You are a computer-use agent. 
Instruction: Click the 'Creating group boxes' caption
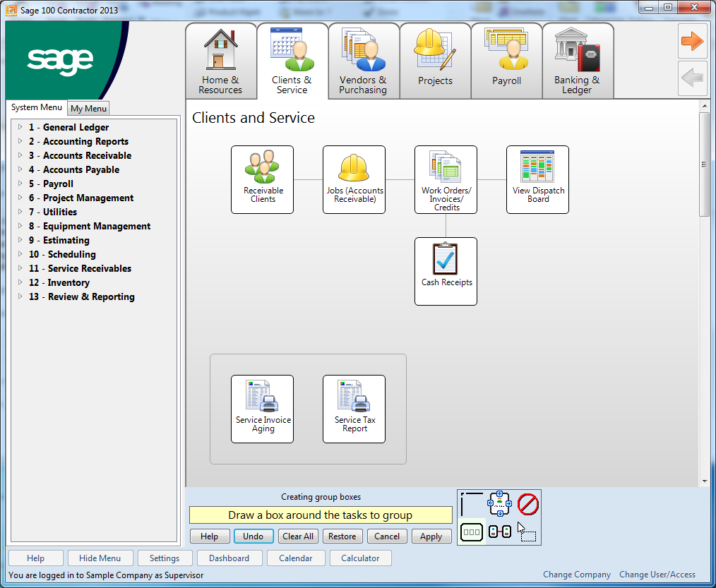[321, 497]
